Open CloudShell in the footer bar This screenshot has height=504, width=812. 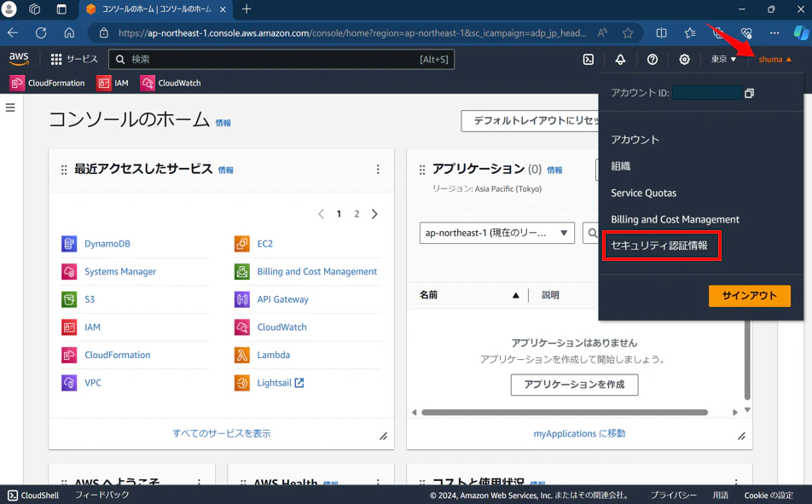[33, 495]
